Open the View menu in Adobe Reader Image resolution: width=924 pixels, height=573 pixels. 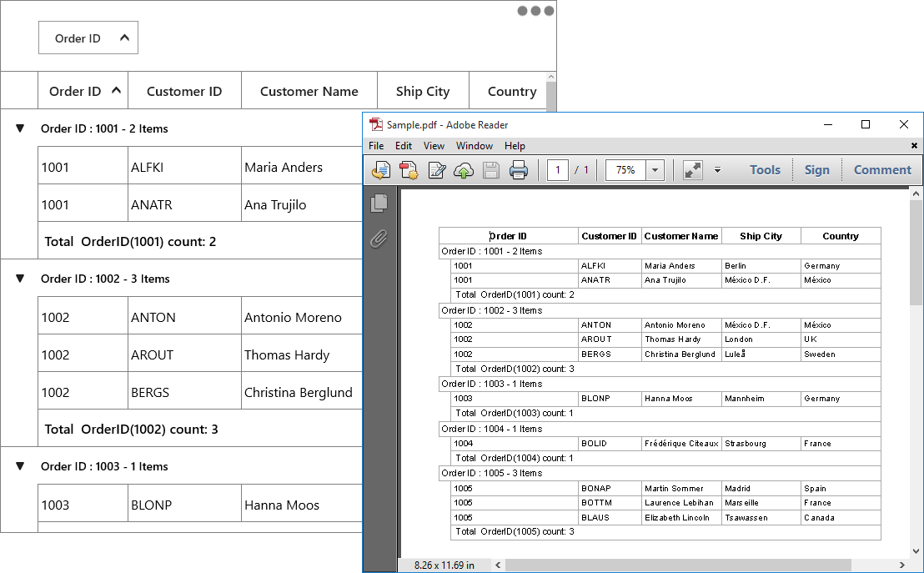tap(434, 146)
